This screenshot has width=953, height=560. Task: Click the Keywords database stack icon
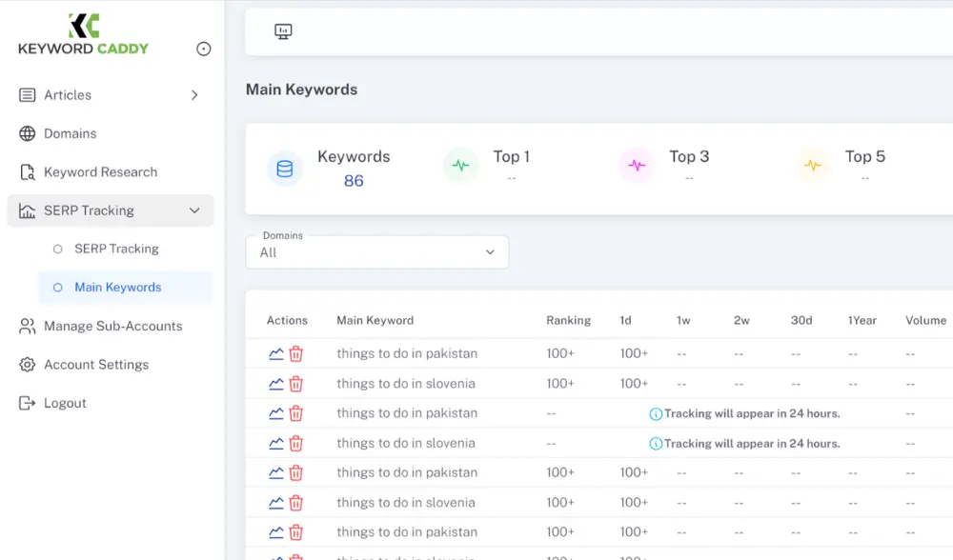pyautogui.click(x=284, y=169)
